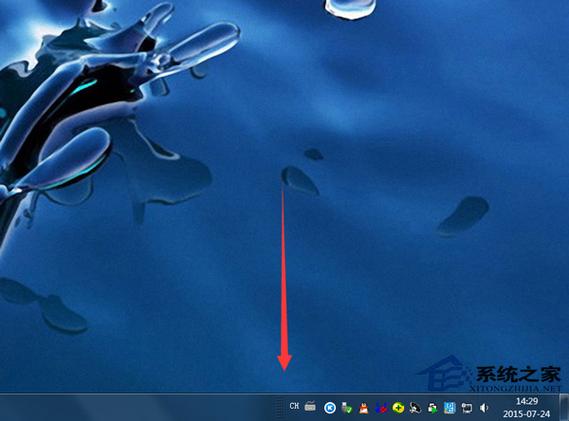Click the 14:29 clock time
This screenshot has width=569, height=421.
tap(527, 401)
